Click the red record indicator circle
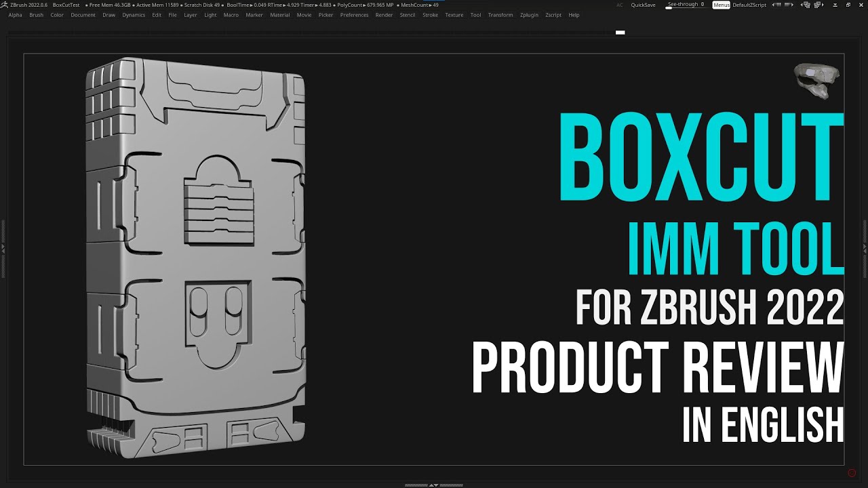The width and height of the screenshot is (868, 488). click(852, 472)
